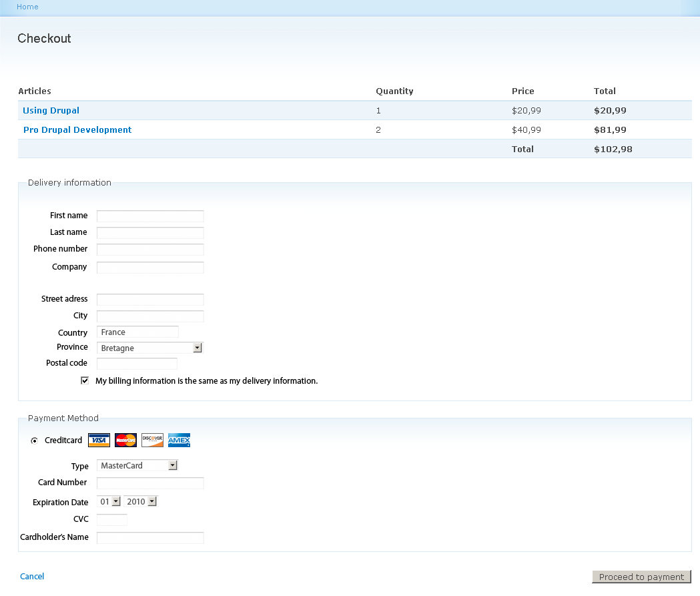Click the Home navigation link
The height and width of the screenshot is (596, 700).
pos(27,7)
